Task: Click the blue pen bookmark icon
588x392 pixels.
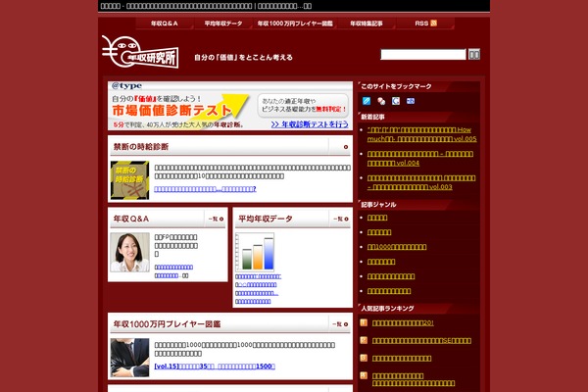Action: [x=367, y=101]
